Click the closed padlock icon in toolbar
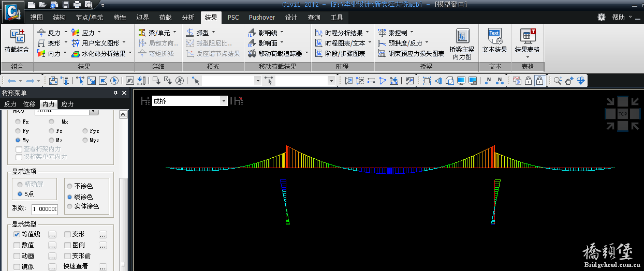 pos(539,81)
